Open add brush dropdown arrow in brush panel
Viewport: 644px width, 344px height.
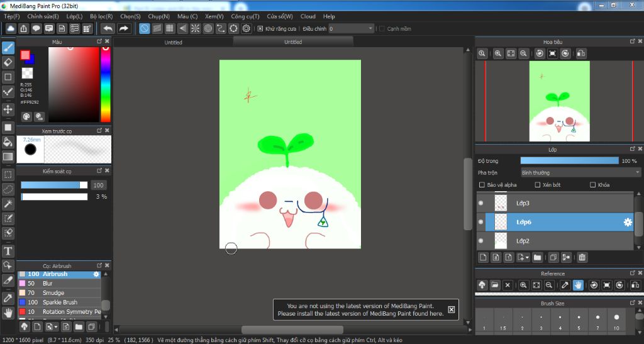tap(56, 327)
